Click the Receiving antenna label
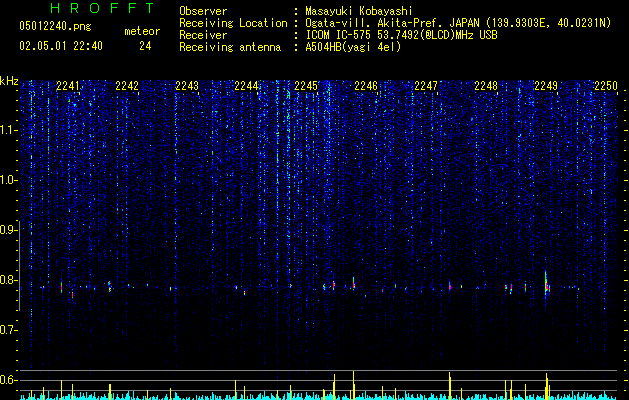 [230, 47]
